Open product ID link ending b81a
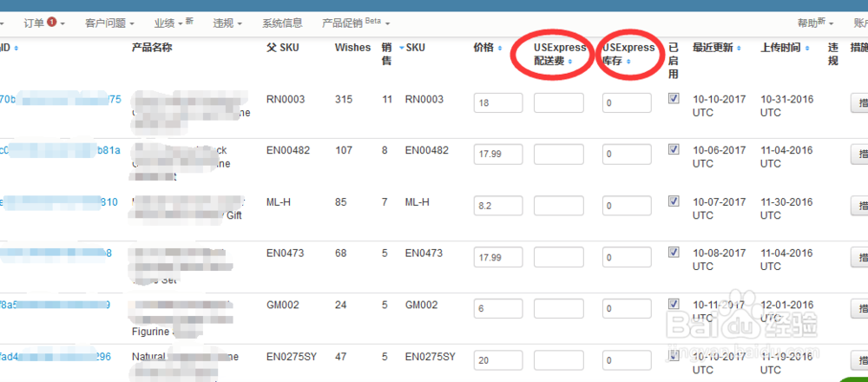This screenshot has width=868, height=382. point(61,150)
